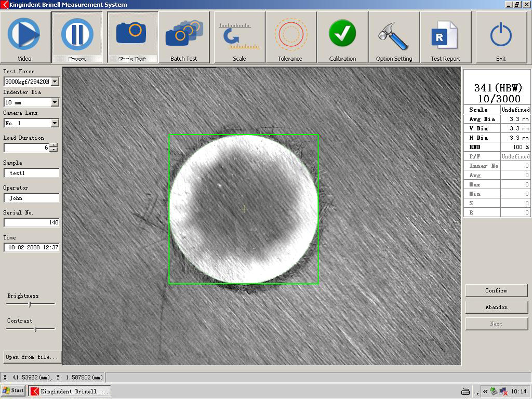Open Option Setting hammer icon
This screenshot has width=532, height=401.
(x=394, y=36)
